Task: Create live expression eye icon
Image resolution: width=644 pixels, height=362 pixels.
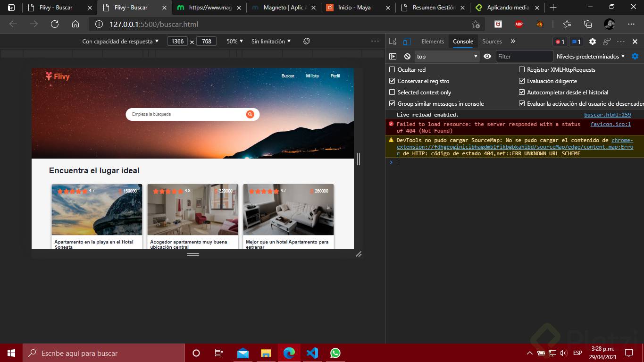Action: tap(487, 56)
